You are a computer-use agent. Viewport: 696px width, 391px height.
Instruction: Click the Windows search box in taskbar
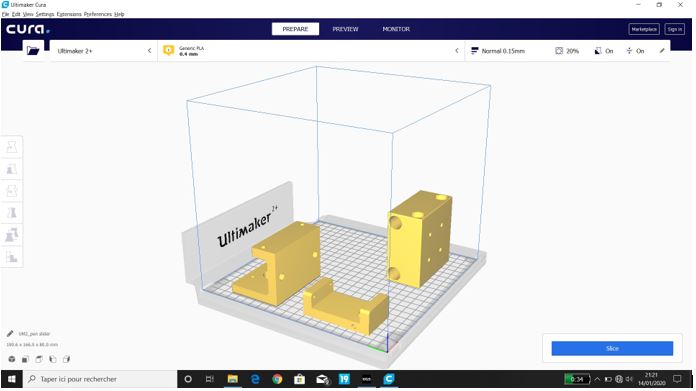click(100, 379)
